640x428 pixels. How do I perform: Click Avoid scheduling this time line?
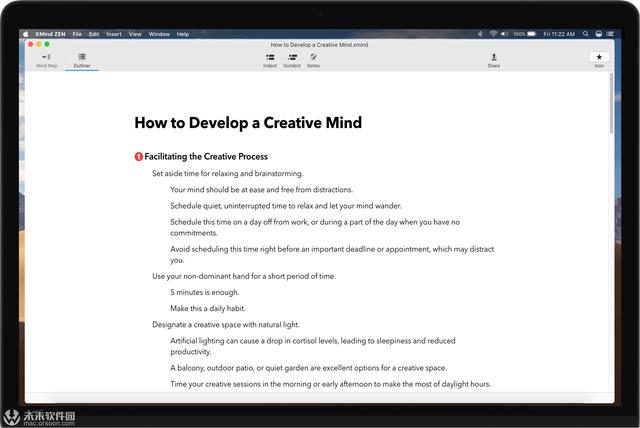pos(332,254)
